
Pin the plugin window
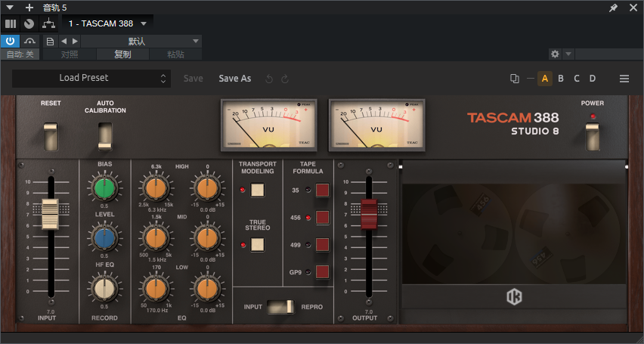point(613,8)
